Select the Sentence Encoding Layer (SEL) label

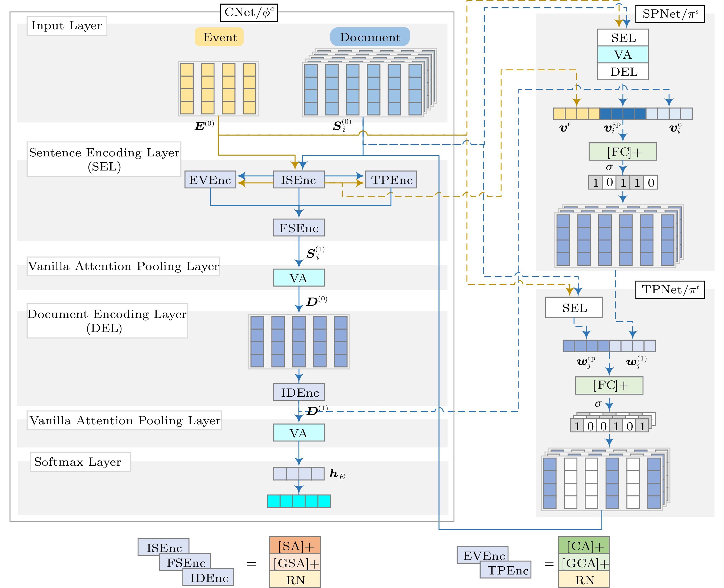(104, 159)
